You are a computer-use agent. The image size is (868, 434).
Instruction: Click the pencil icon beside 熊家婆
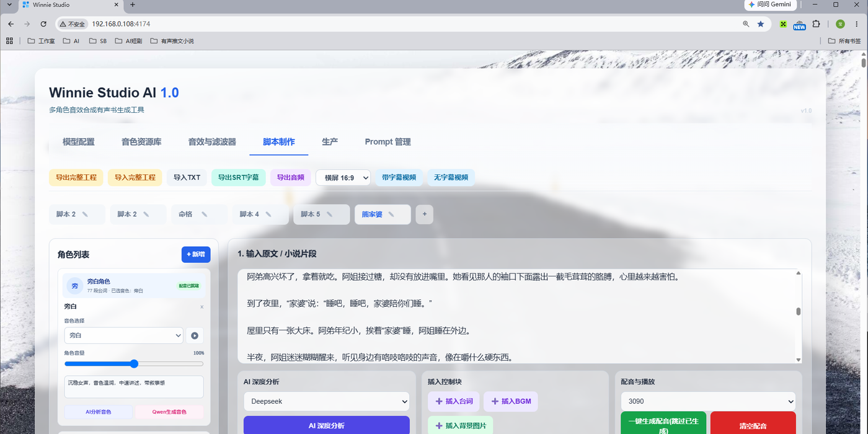coord(391,215)
